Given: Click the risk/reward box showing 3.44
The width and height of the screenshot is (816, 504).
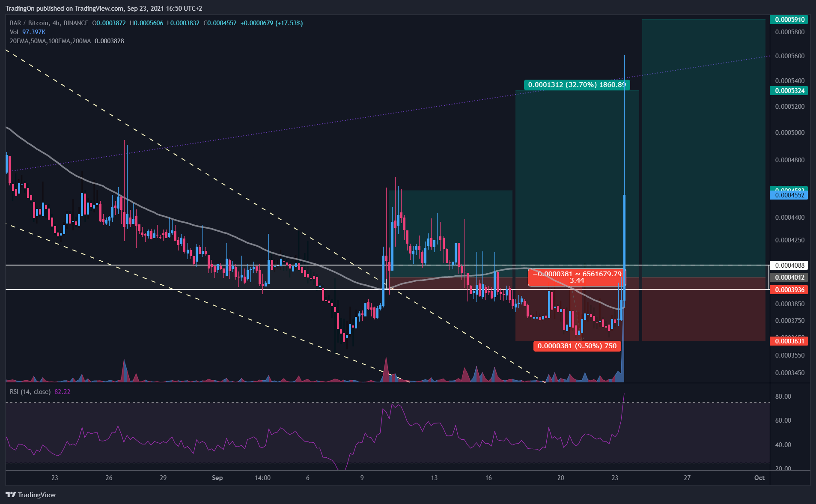Looking at the screenshot, I should [577, 277].
